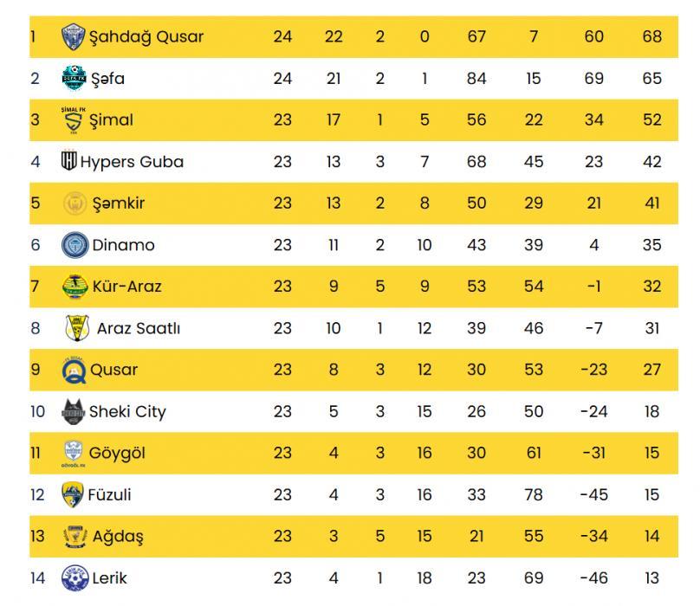The image size is (700, 606).
Task: Click Şəfa's 84 goals scored cell
Action: (x=476, y=78)
